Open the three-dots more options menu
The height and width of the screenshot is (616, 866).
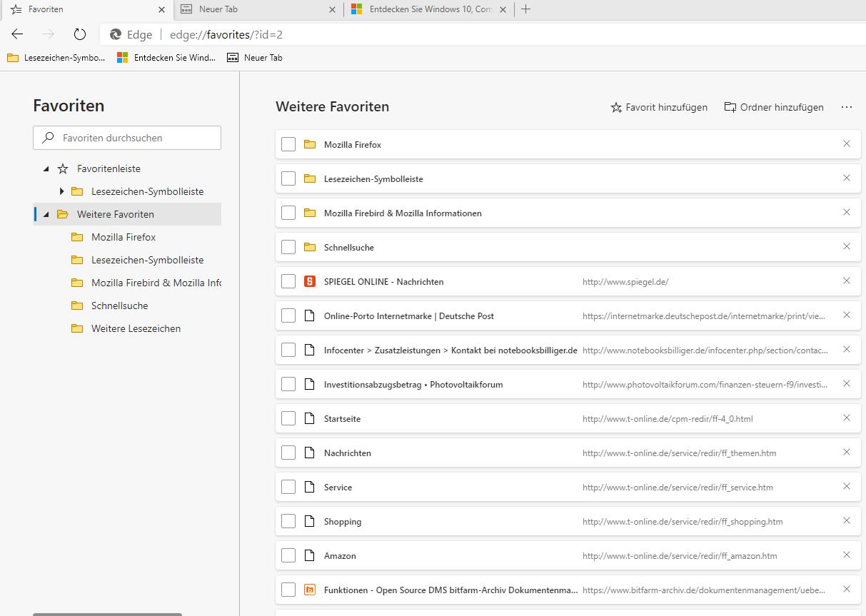847,107
